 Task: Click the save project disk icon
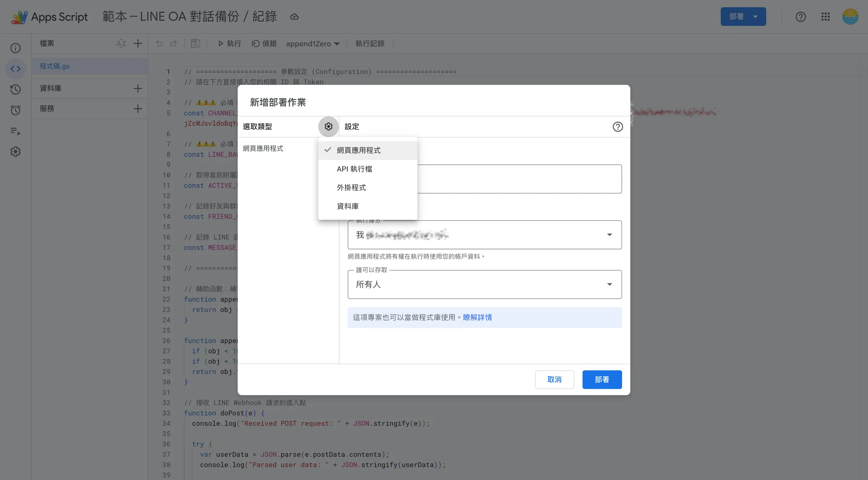[196, 44]
